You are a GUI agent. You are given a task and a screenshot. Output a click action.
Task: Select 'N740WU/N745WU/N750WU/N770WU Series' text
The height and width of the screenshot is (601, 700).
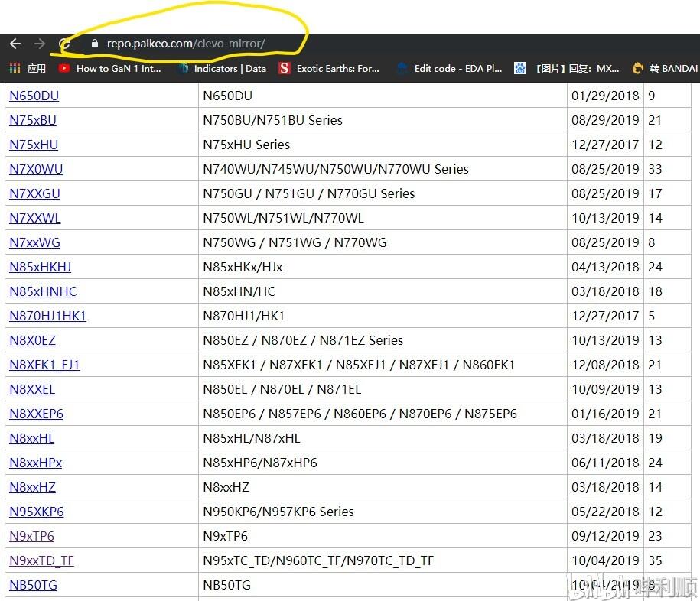336,170
